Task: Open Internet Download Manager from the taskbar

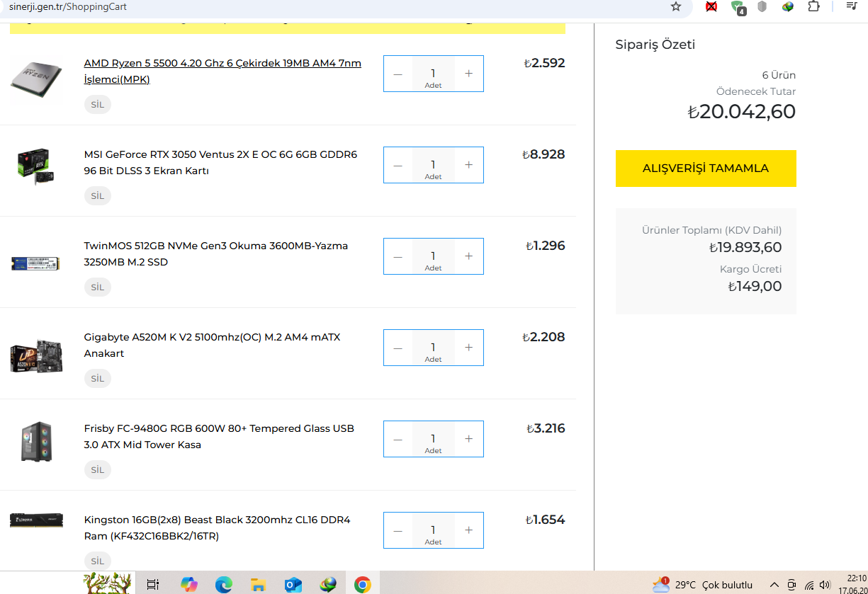Action: tap(327, 584)
